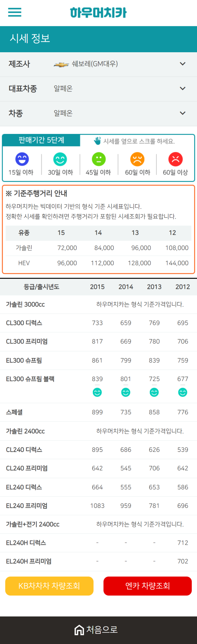Click the 2013 year column header
The height and width of the screenshot is (644, 197).
click(x=154, y=287)
